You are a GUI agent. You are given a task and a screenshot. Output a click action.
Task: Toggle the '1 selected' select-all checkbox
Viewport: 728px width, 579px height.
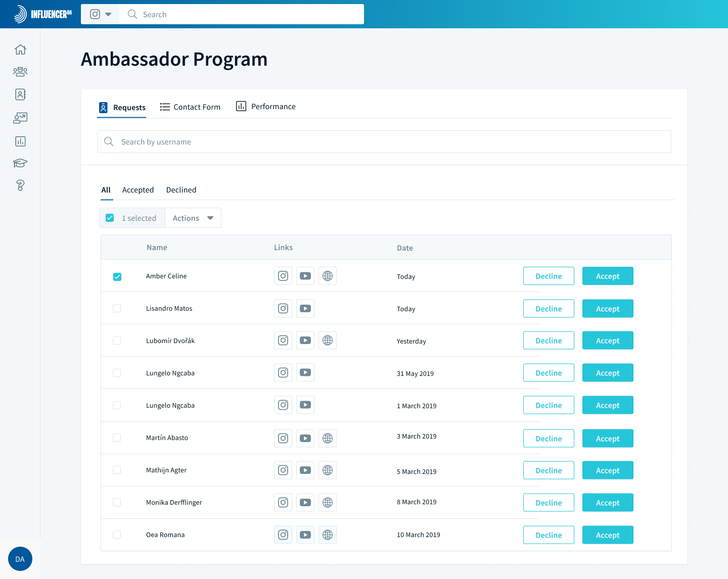coord(110,218)
